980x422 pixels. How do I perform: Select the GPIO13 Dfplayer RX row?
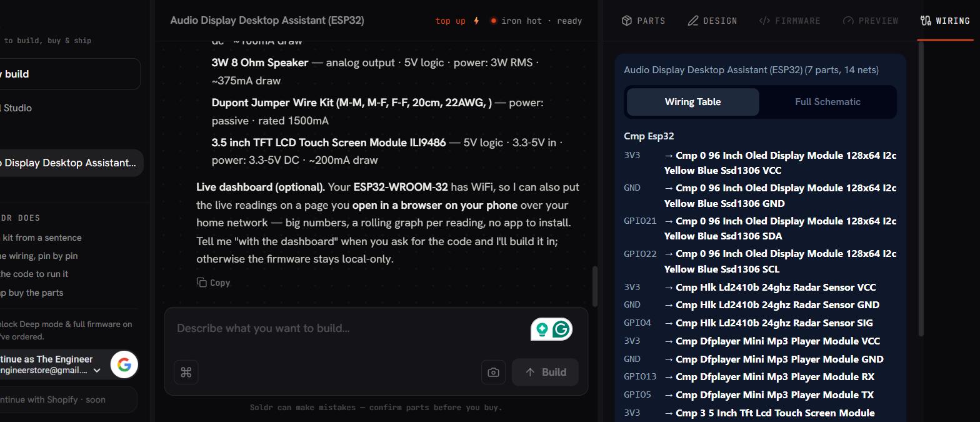tap(760, 376)
